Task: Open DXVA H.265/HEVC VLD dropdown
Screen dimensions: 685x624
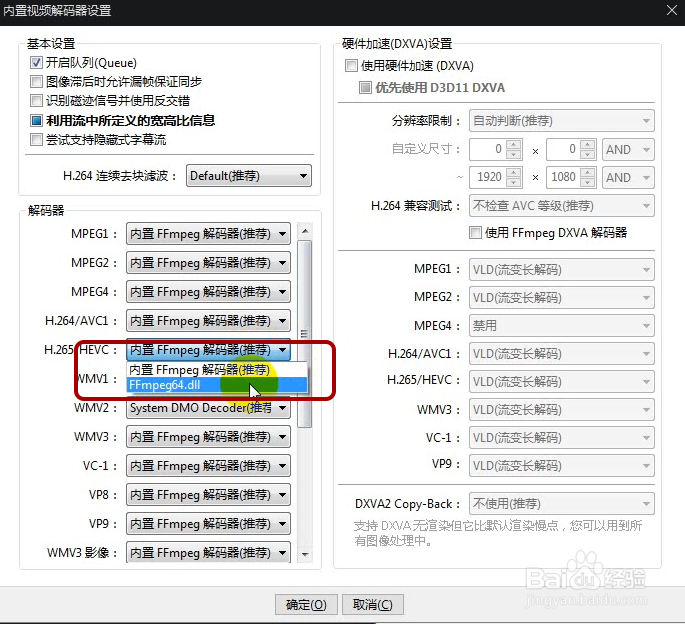Action: (562, 381)
